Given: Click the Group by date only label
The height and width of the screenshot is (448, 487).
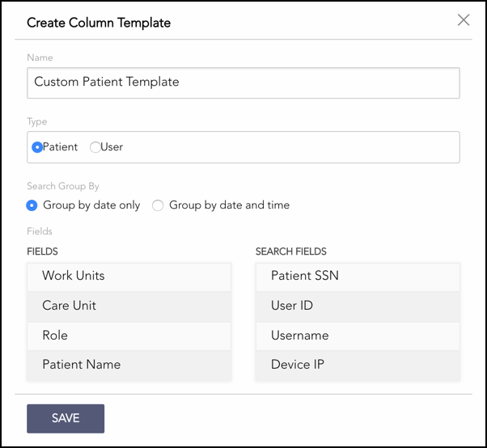Looking at the screenshot, I should click(91, 205).
